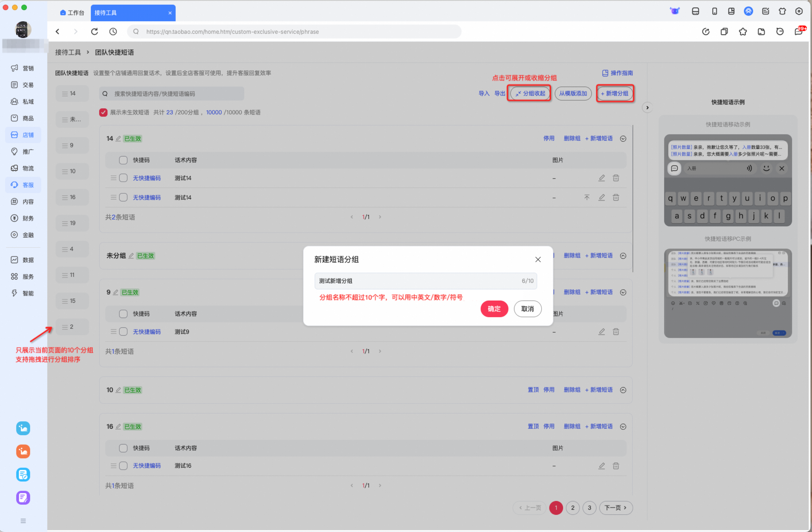
Task: Click 停用 for group 14
Action: pos(549,138)
